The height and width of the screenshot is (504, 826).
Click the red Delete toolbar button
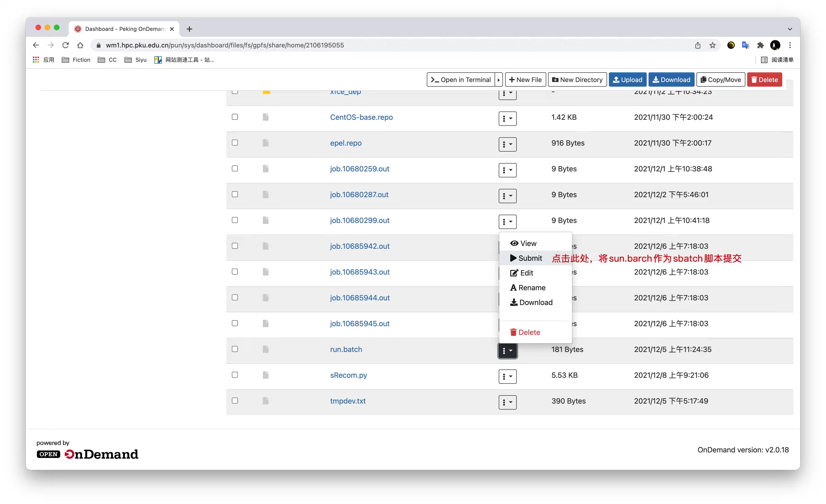pyautogui.click(x=764, y=80)
